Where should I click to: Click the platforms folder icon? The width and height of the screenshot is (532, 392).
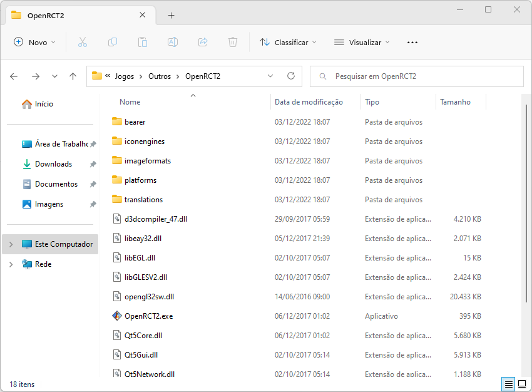[x=116, y=180]
